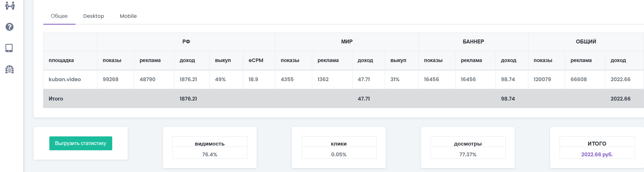The image size is (644, 172).
Task: Click the площадка column header
Action: point(61,60)
